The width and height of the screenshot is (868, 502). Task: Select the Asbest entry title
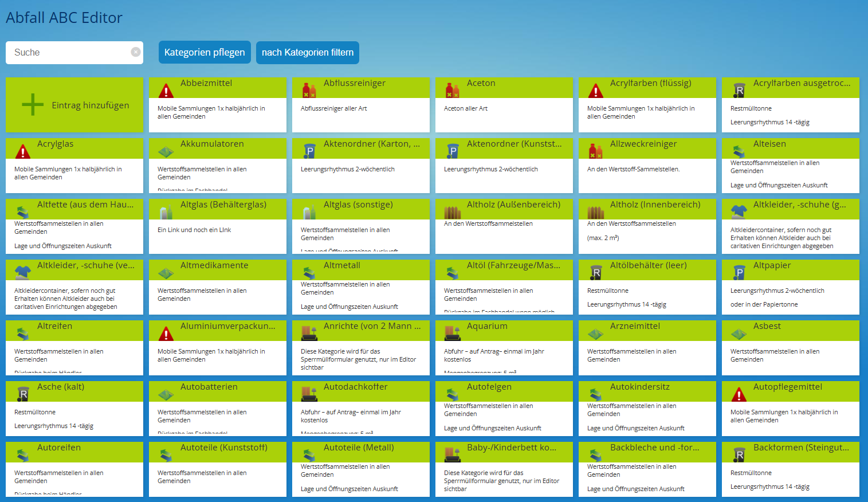pyautogui.click(x=767, y=326)
